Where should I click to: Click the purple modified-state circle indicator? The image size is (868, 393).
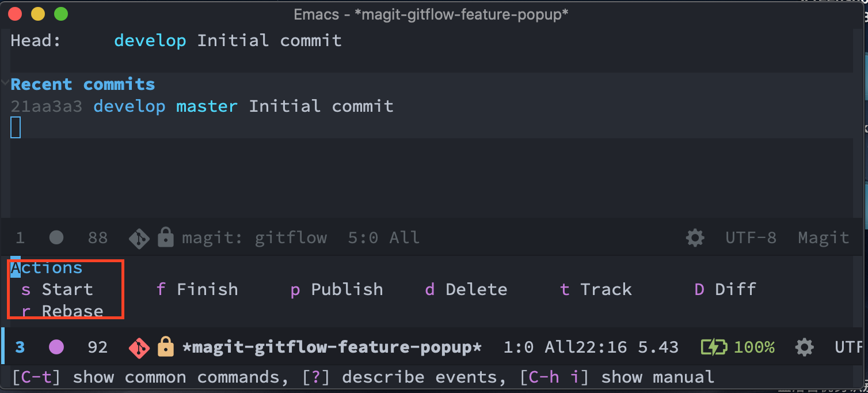[x=56, y=347]
